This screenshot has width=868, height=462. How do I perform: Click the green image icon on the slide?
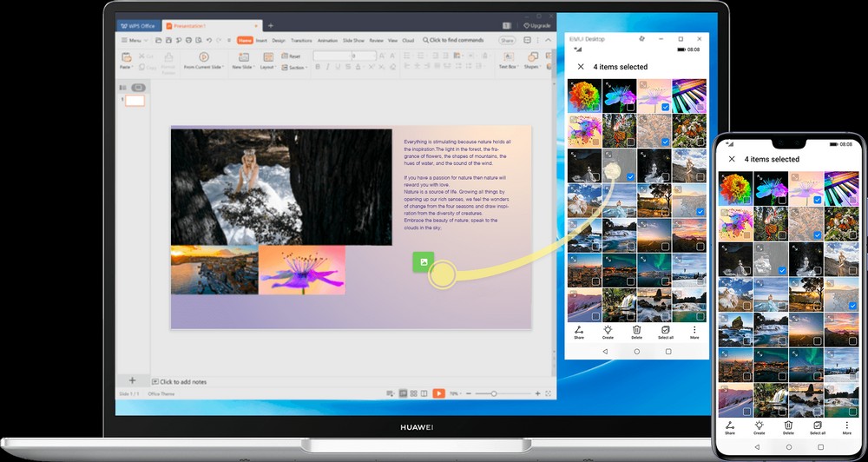[423, 261]
